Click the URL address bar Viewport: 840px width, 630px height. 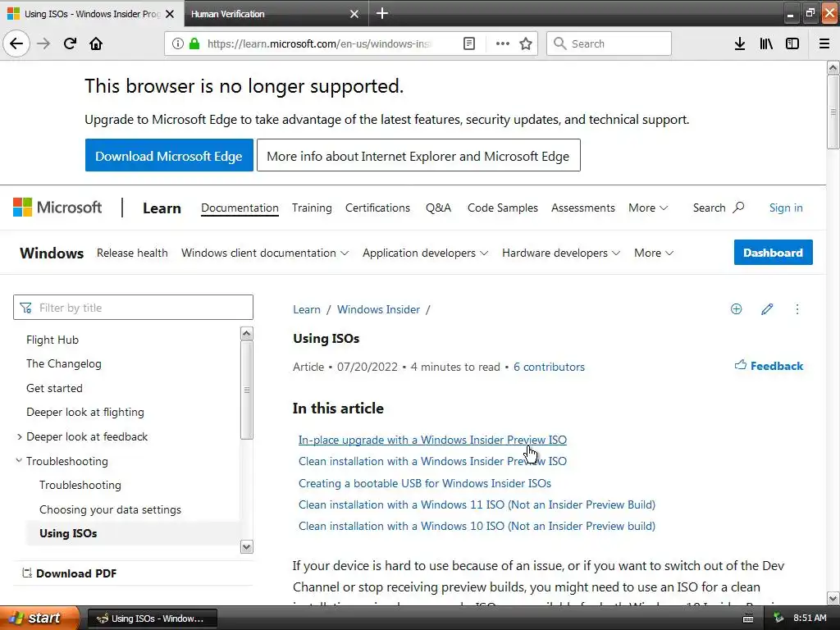320,43
